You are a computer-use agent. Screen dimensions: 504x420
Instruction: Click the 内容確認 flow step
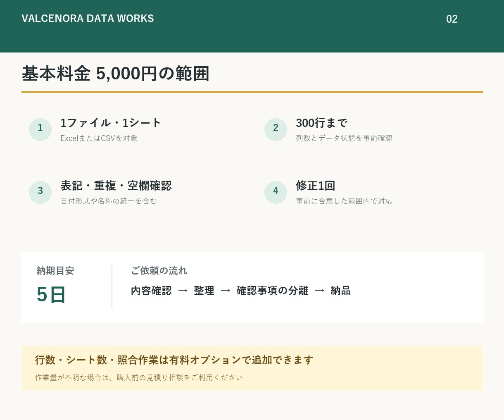151,291
